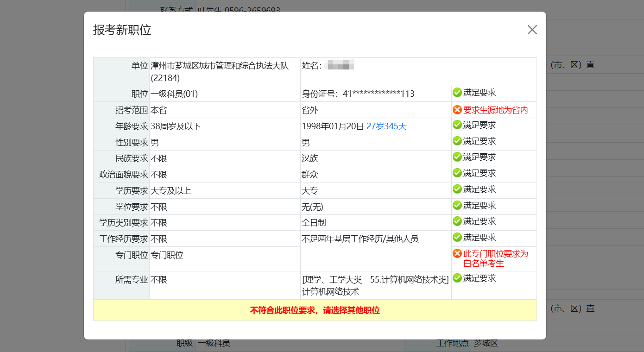644x352 pixels.
Task: Click green check icon in 民族要求 row
Action: coord(457,157)
